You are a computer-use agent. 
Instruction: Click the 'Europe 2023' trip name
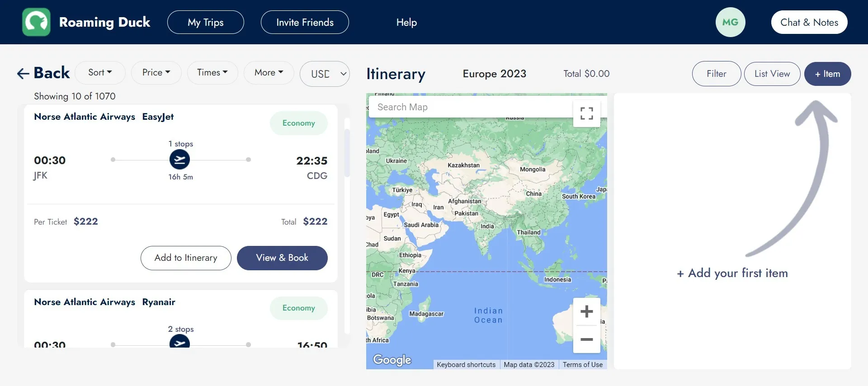(495, 74)
